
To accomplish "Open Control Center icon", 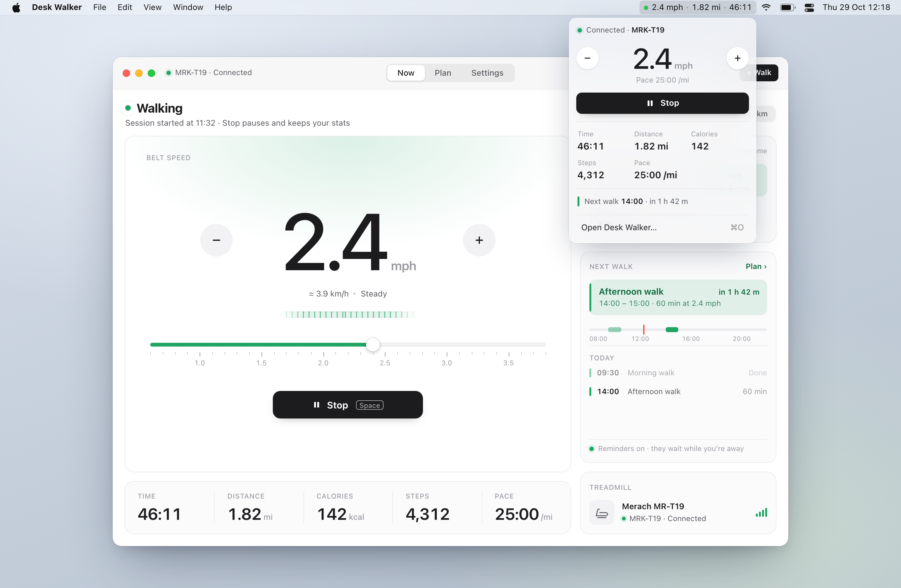I will pos(809,7).
